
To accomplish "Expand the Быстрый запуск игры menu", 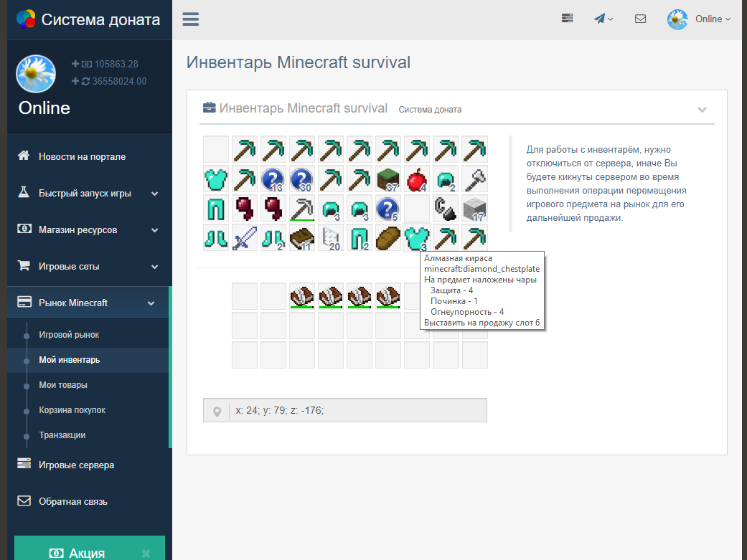I will (x=89, y=193).
